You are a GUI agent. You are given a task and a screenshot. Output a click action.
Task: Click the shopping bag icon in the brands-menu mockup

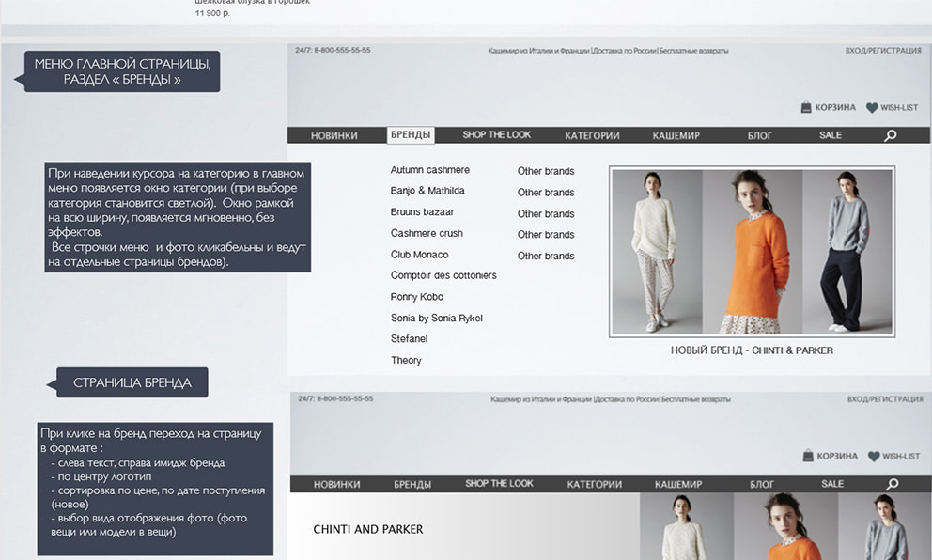pos(806,107)
